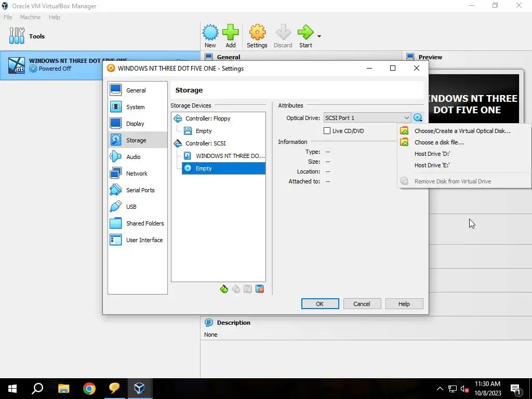Choose Choose/Create a Virtual Optical Disk...

click(x=464, y=131)
